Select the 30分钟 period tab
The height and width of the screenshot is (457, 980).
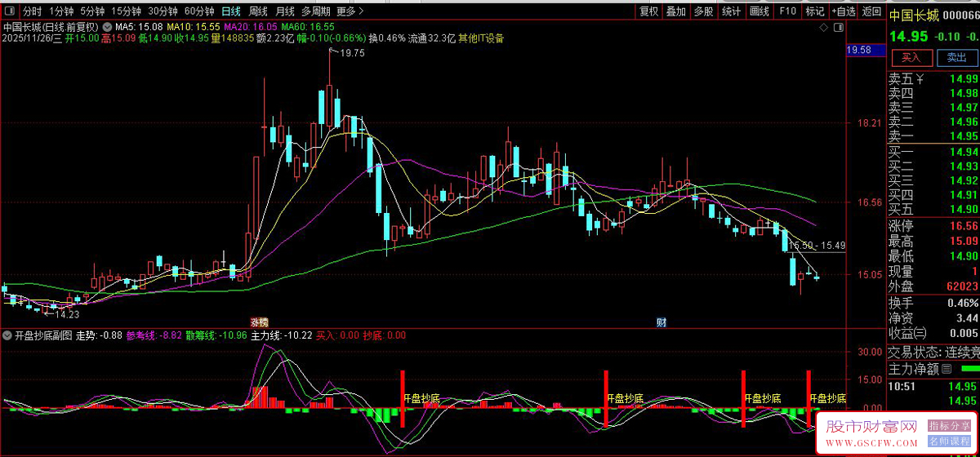[x=162, y=11]
